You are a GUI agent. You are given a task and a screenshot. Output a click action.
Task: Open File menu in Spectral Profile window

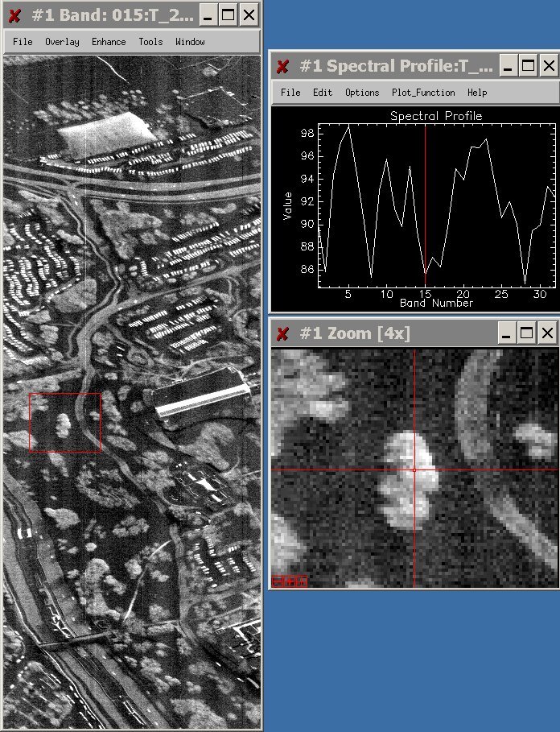click(290, 93)
